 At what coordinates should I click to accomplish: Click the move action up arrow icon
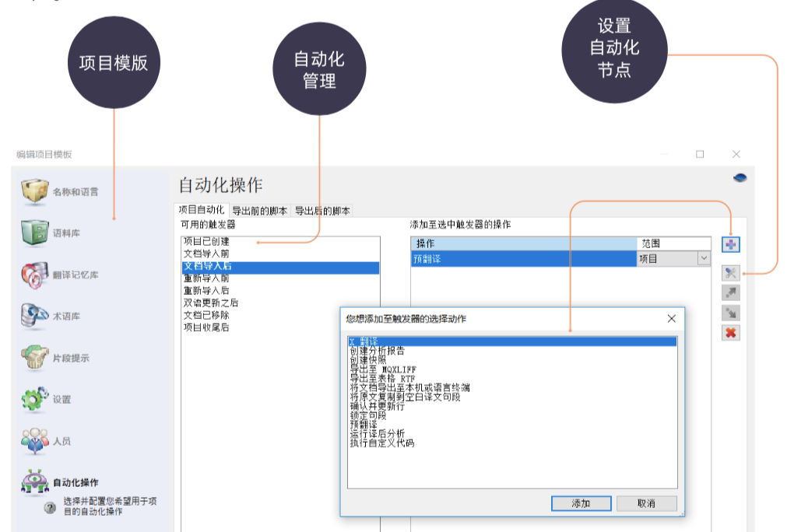[730, 292]
